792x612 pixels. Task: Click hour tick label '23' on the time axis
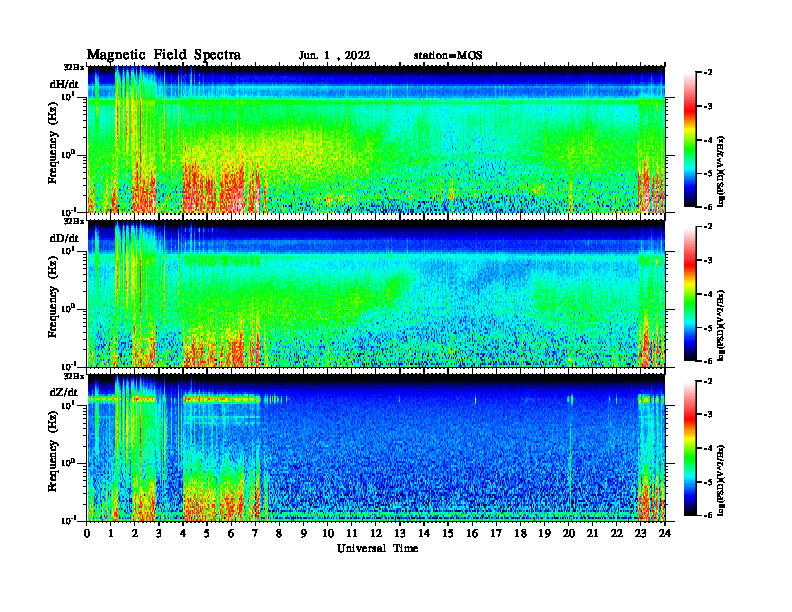[x=640, y=533]
